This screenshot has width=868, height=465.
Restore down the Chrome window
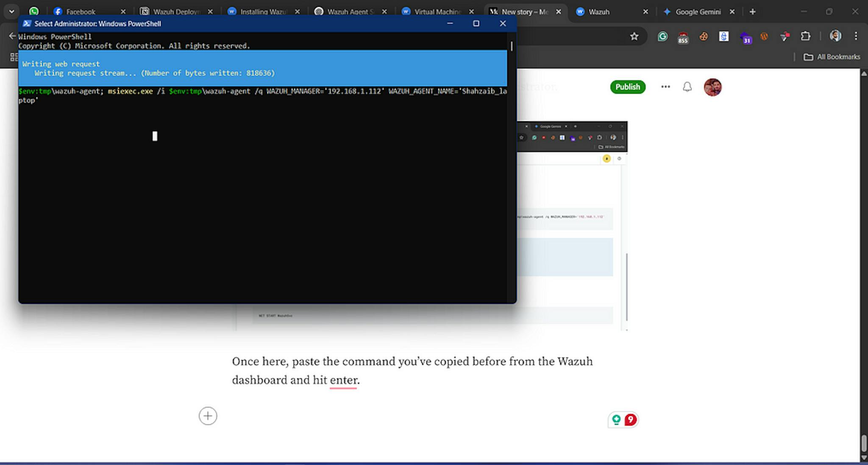829,11
